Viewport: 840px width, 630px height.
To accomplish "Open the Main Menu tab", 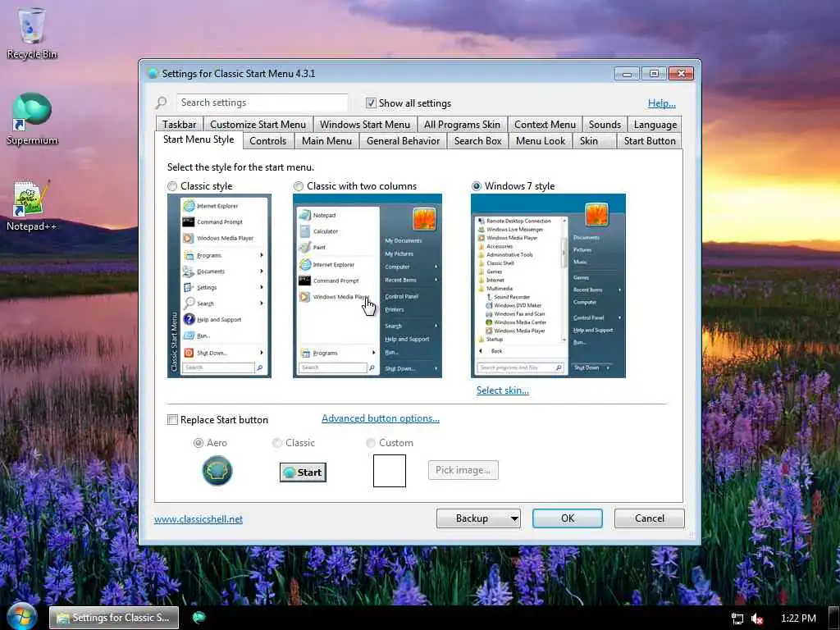I will click(326, 141).
